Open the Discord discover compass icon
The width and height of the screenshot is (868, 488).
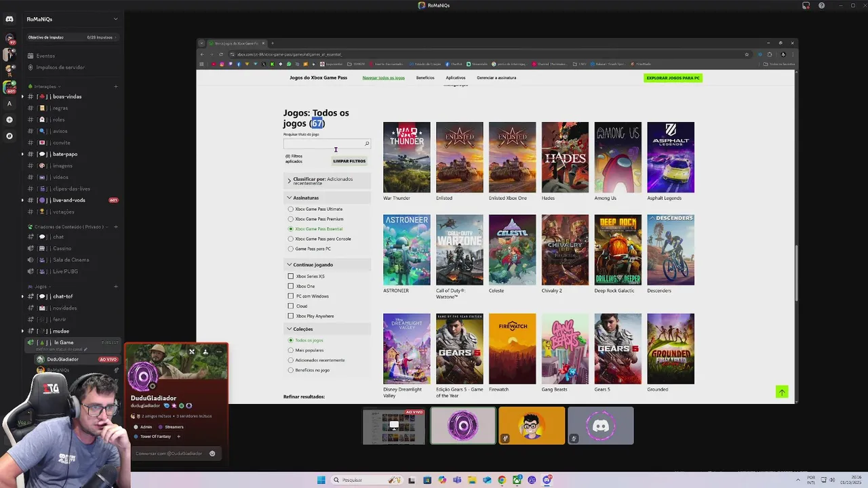click(x=9, y=136)
